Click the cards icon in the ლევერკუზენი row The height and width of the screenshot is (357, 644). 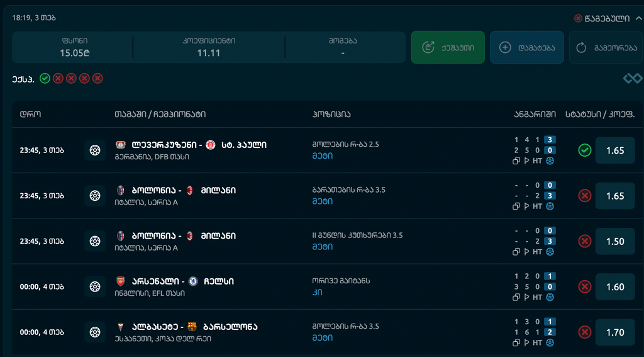(516, 161)
